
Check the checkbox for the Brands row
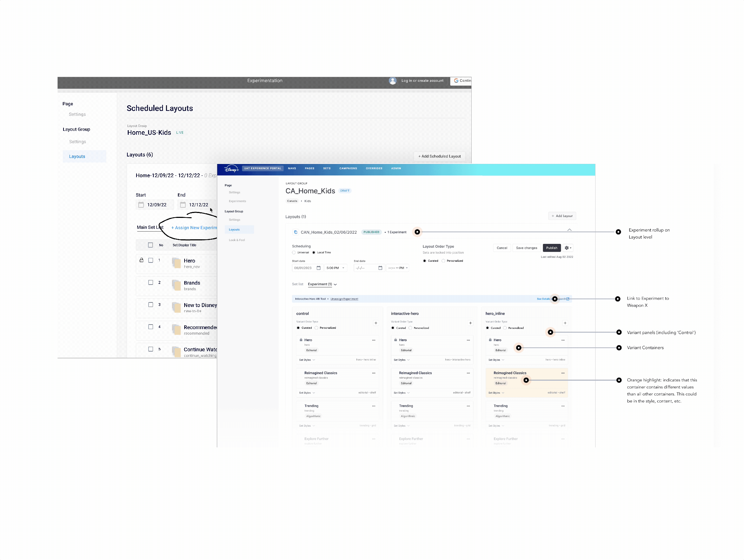151,282
